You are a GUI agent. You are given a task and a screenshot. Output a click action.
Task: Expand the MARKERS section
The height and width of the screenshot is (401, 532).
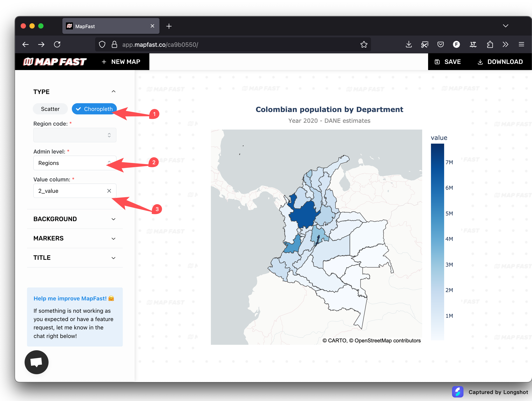click(x=75, y=238)
